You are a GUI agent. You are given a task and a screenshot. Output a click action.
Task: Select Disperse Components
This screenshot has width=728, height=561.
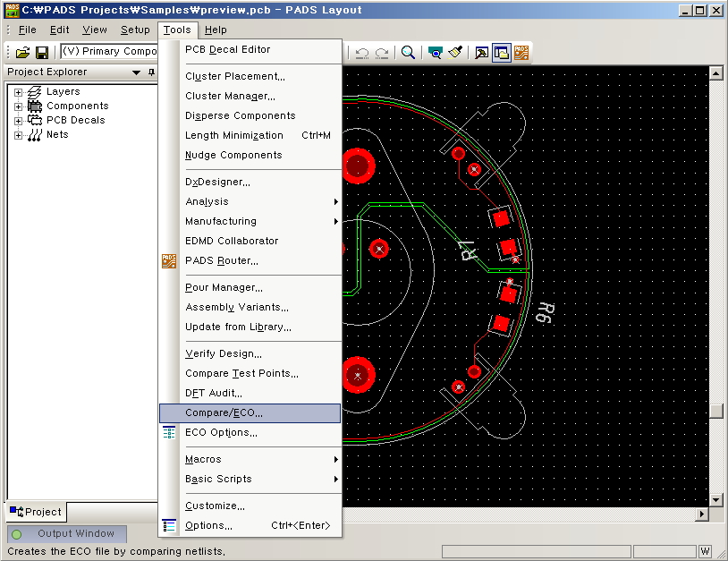[x=250, y=115]
